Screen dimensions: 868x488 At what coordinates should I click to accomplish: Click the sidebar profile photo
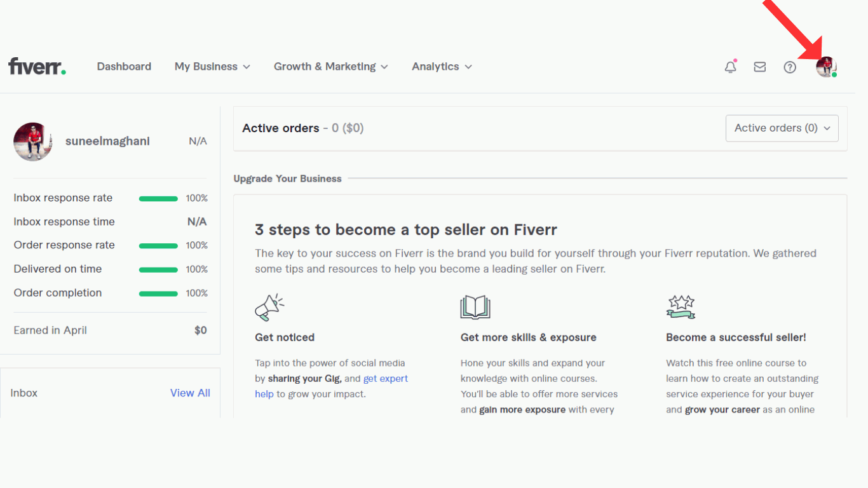[x=33, y=142]
